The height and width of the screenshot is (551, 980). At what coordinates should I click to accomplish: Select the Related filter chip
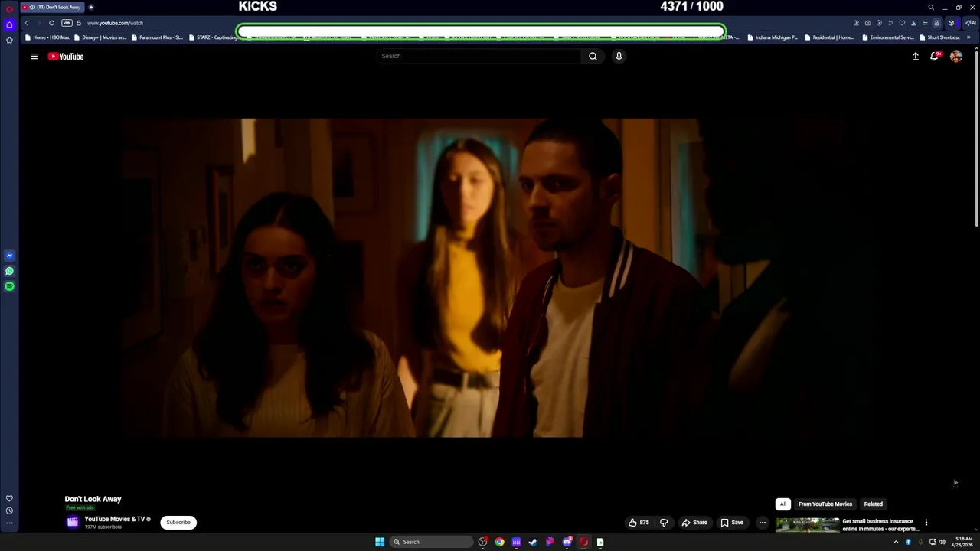(873, 504)
